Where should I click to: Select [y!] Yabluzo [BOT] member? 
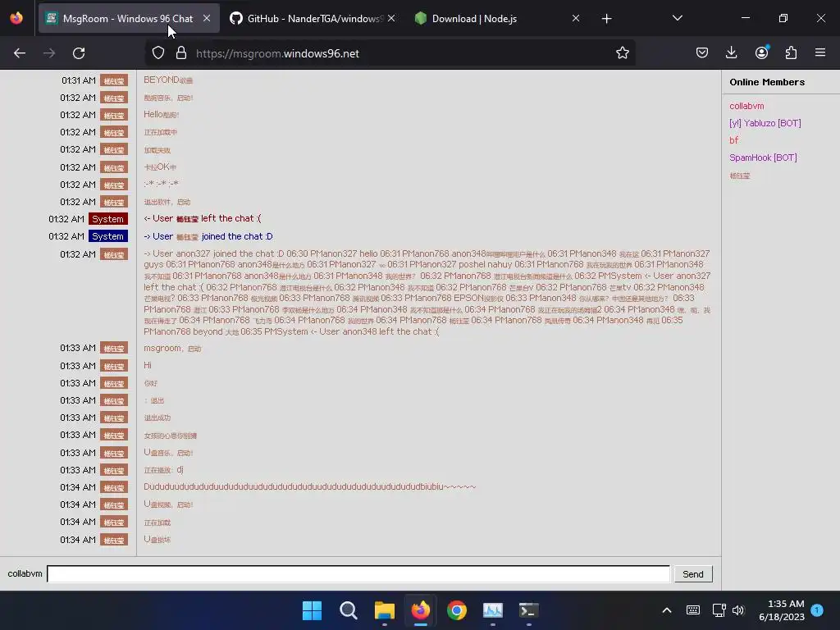point(765,123)
